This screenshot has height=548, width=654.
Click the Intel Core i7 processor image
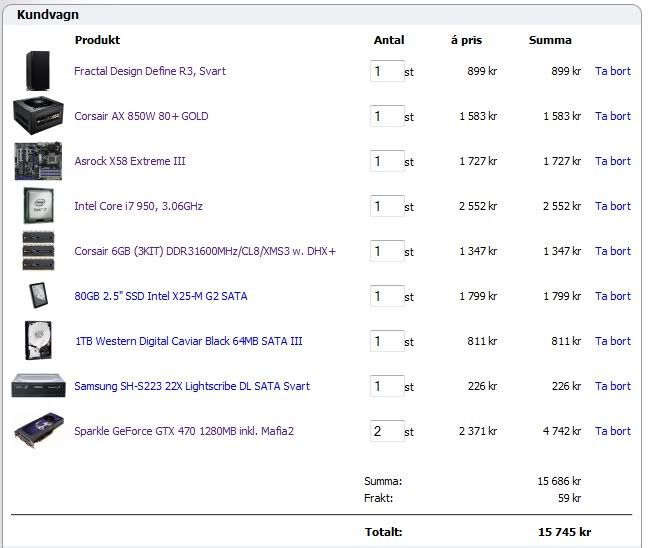click(38, 206)
